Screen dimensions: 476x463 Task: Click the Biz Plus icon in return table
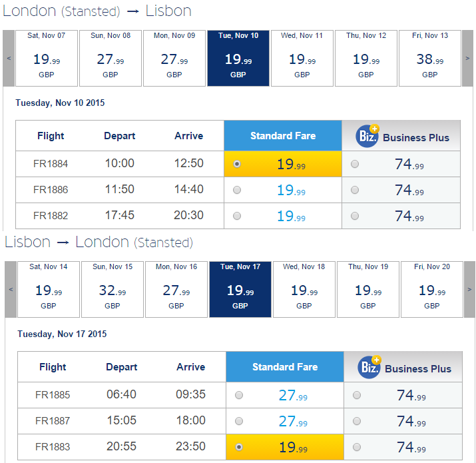[x=369, y=367]
